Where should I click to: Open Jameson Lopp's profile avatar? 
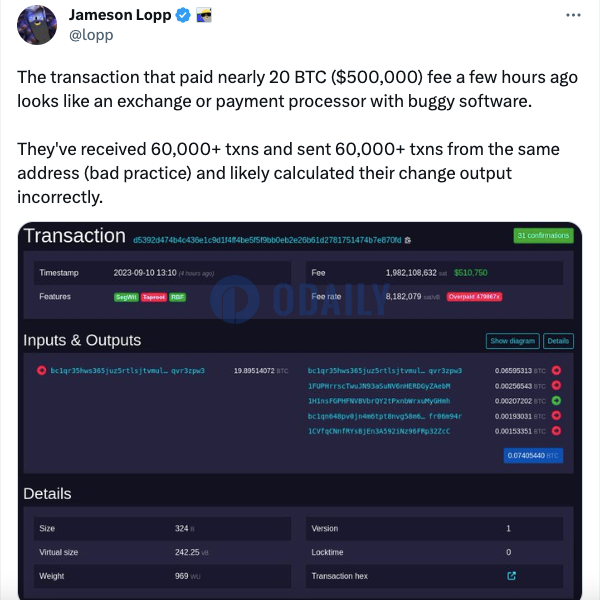point(37,25)
